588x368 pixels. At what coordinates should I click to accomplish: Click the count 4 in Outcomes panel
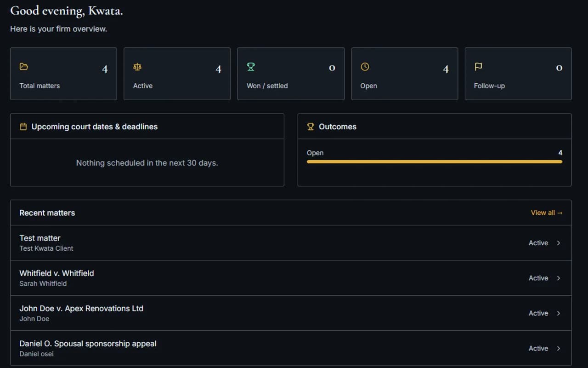[x=560, y=153]
